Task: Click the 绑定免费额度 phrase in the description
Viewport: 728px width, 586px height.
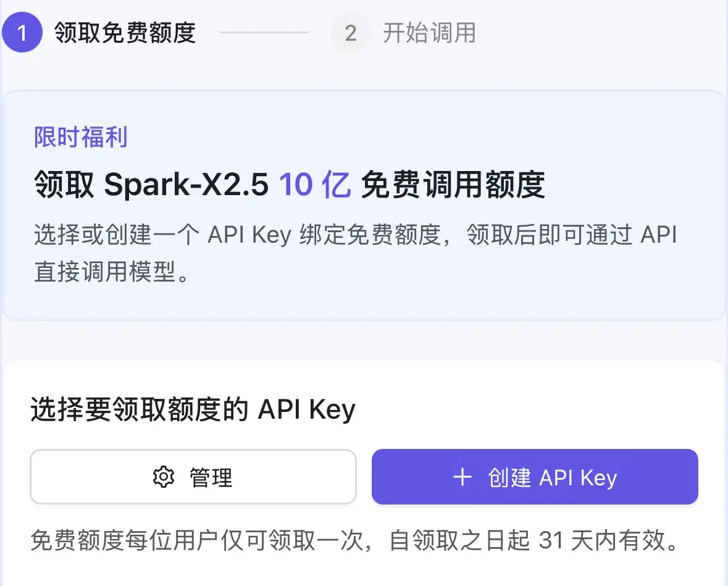Action: [x=370, y=234]
